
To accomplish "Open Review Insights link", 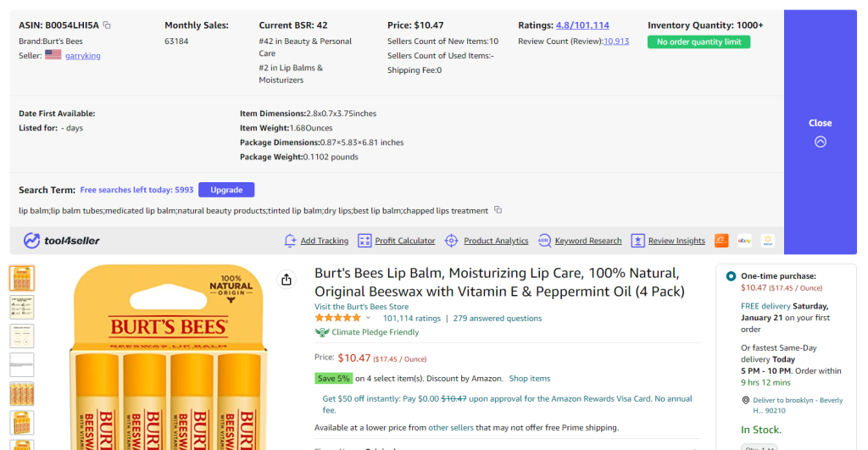I will pos(676,241).
